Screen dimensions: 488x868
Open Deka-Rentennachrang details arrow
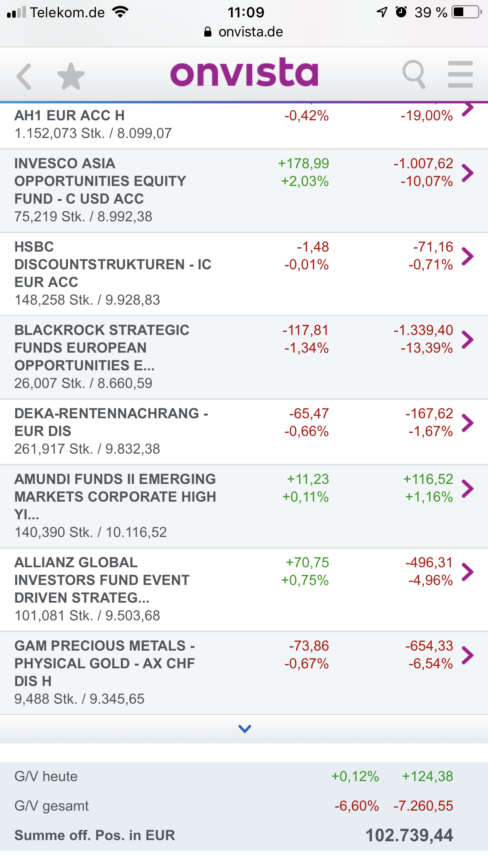pos(467,423)
